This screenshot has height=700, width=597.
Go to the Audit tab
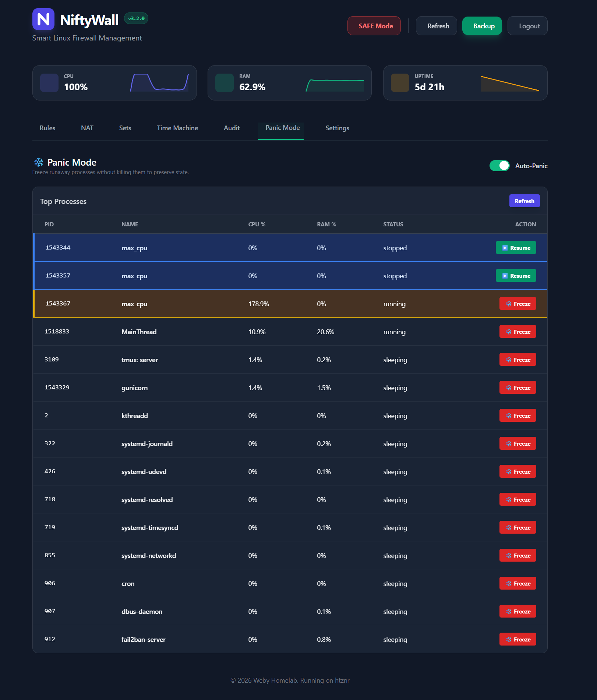tap(232, 128)
